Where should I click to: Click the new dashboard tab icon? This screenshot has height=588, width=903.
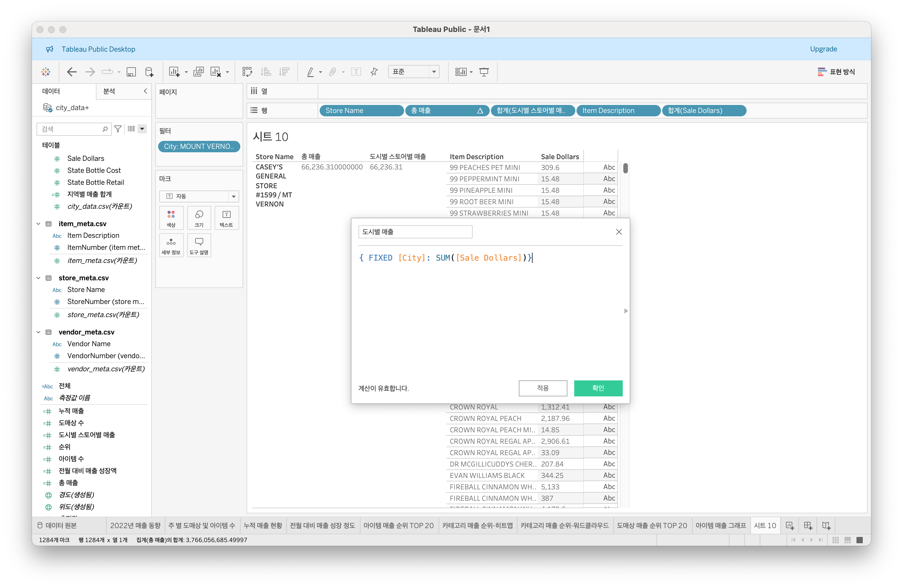click(808, 526)
